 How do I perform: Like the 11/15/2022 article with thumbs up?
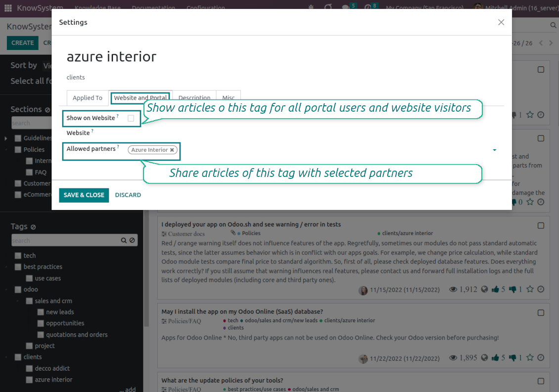(495, 290)
